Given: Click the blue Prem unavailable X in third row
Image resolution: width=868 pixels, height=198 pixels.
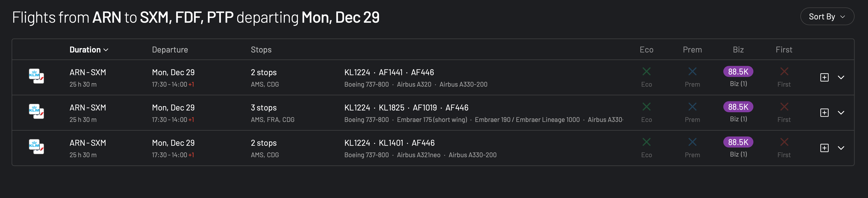Looking at the screenshot, I should (692, 142).
